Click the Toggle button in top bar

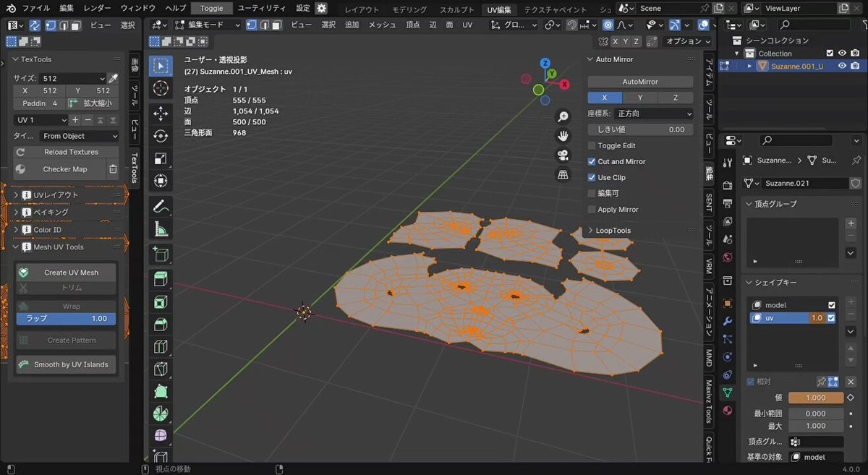(212, 8)
